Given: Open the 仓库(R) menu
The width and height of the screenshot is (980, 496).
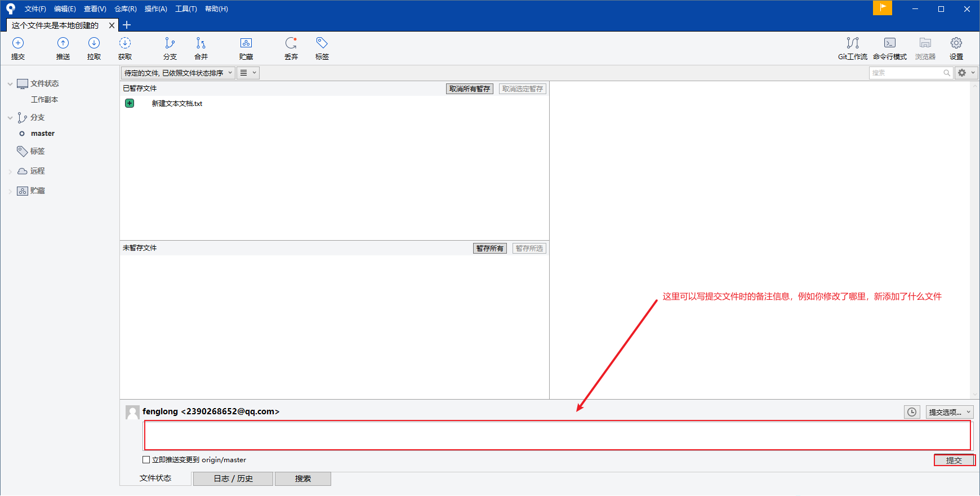Looking at the screenshot, I should pyautogui.click(x=126, y=9).
